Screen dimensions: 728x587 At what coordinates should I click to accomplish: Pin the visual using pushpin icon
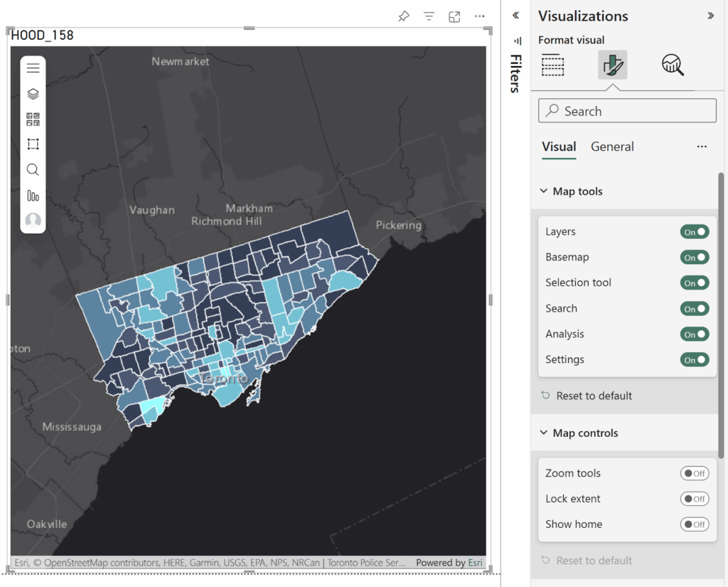click(x=404, y=16)
